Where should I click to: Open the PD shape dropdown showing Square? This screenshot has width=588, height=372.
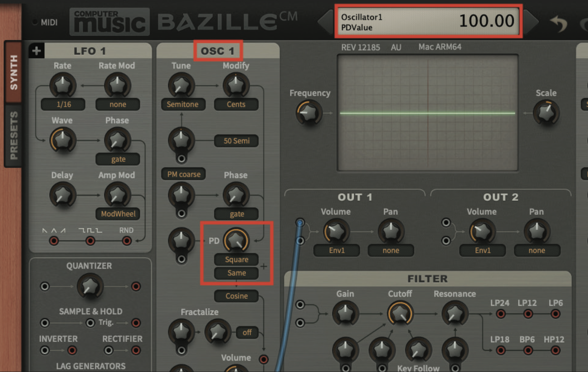pyautogui.click(x=237, y=259)
